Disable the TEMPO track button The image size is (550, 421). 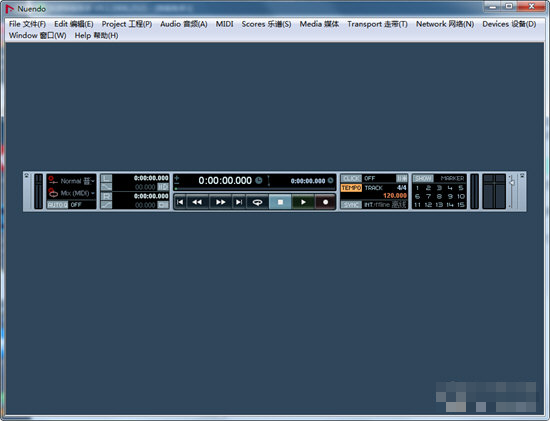tap(351, 188)
